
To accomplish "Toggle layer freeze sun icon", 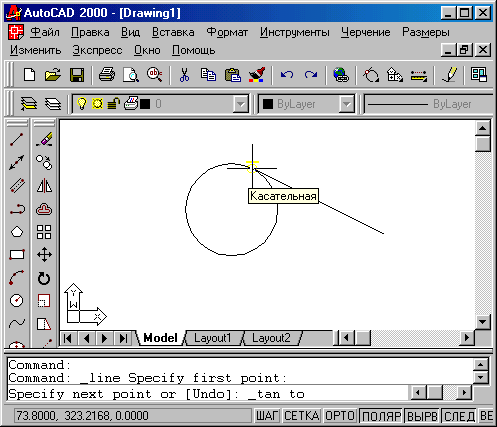I will coord(97,104).
